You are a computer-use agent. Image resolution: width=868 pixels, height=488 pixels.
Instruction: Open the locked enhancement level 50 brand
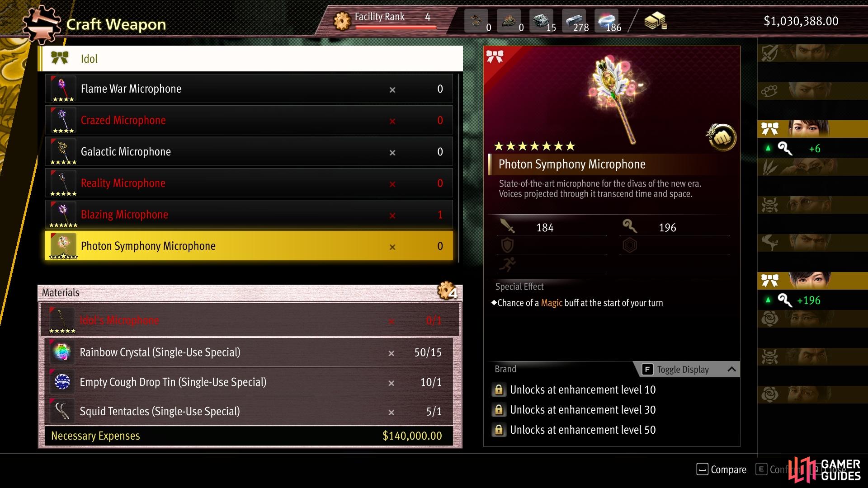click(574, 430)
